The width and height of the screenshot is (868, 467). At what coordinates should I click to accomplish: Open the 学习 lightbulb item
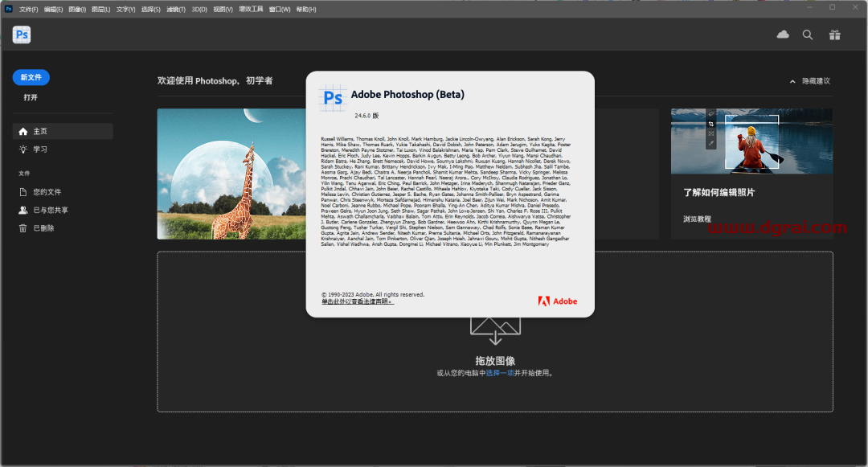click(x=39, y=149)
